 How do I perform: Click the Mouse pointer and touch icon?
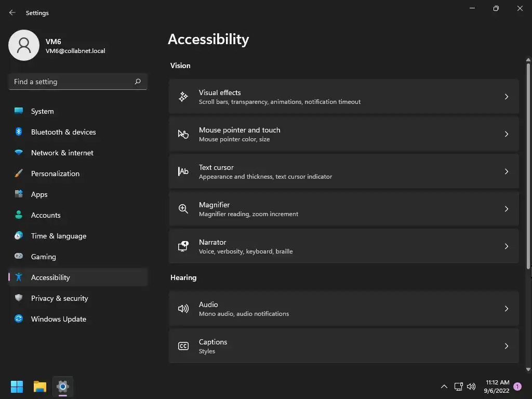coord(183,134)
